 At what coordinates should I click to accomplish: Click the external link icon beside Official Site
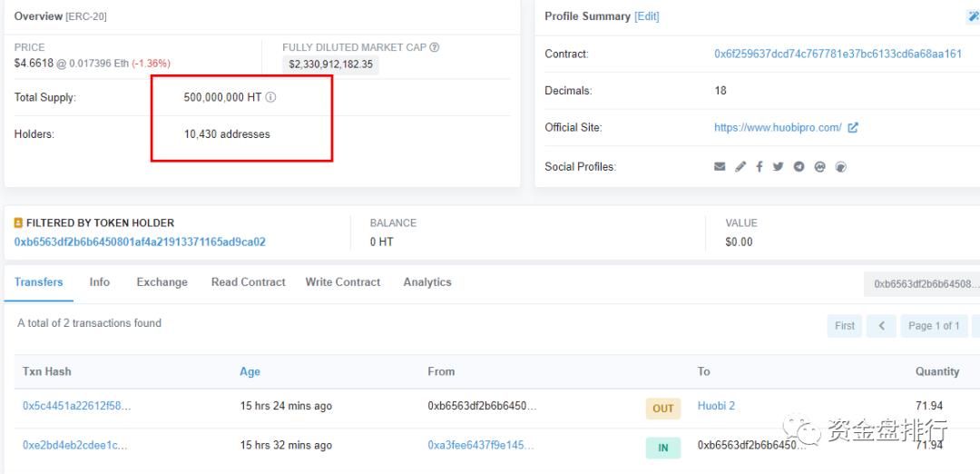point(853,128)
